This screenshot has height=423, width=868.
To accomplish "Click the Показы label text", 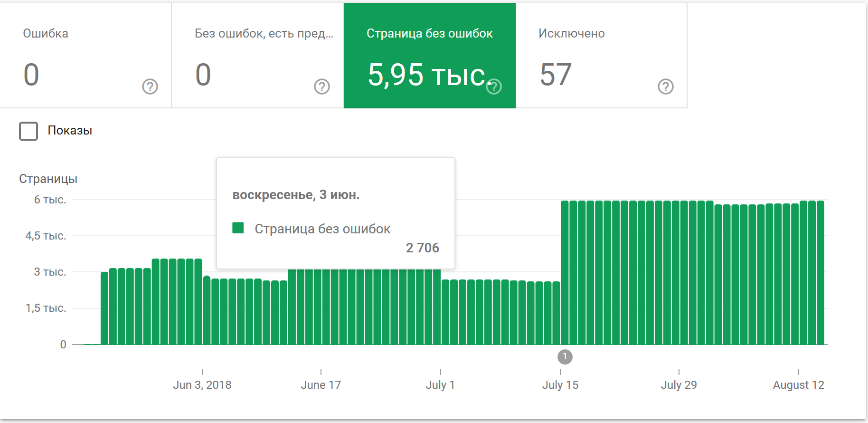I will [x=70, y=131].
